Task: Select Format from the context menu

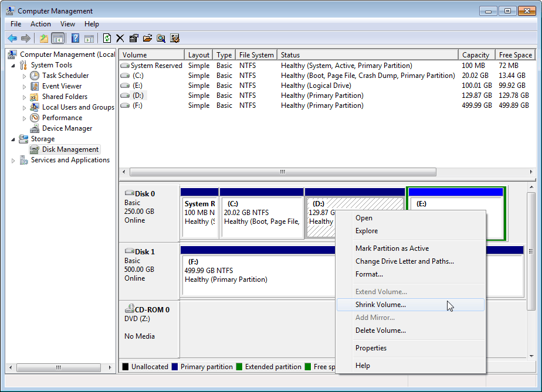Action: [x=369, y=274]
